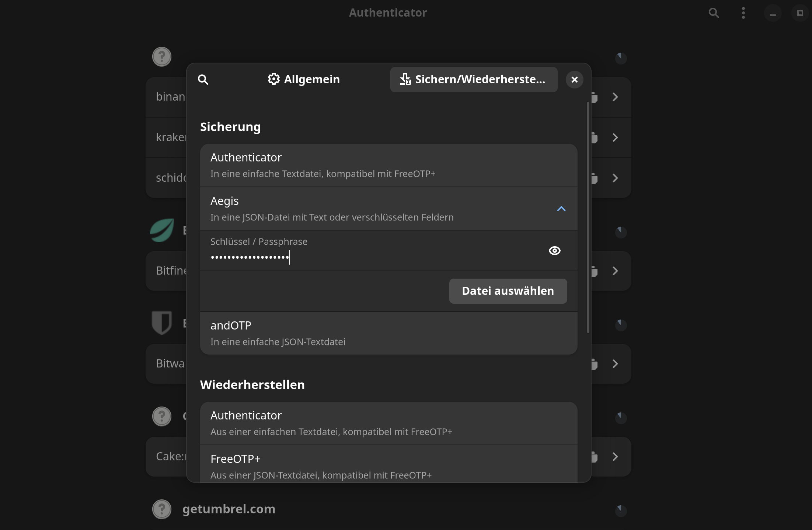Click the Datei auswählen button
The width and height of the screenshot is (812, 530).
(x=508, y=291)
